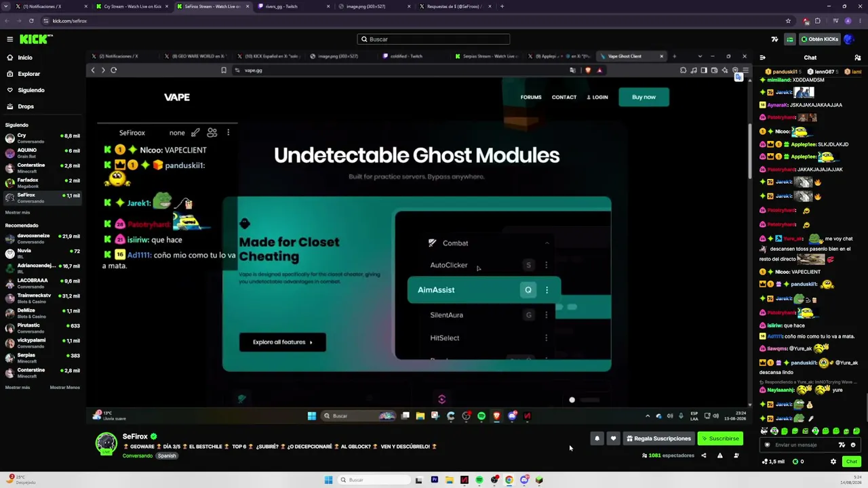
Task: Open a new browser tab
Action: pyautogui.click(x=502, y=7)
